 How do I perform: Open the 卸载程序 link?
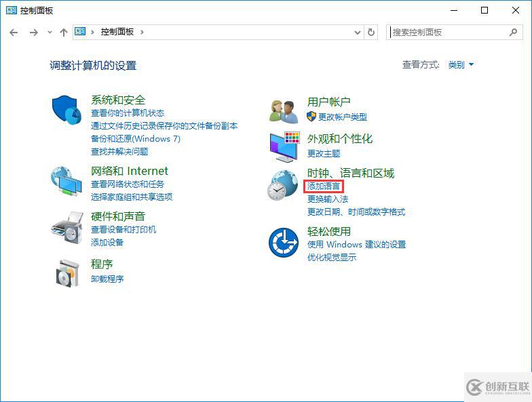coord(107,279)
